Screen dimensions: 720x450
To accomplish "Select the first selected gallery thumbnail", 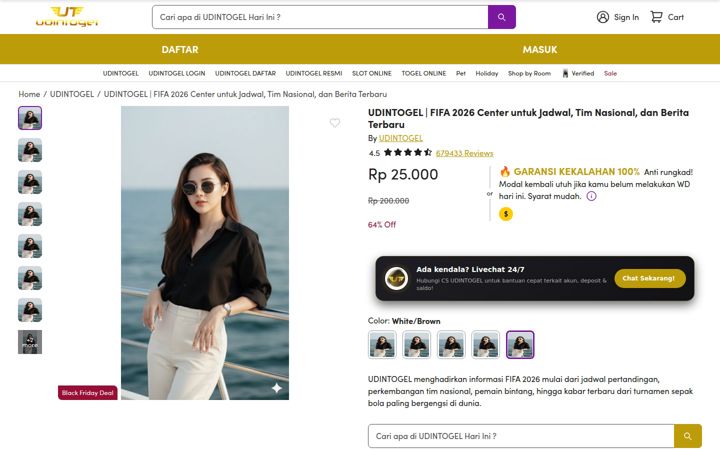I will (30, 118).
